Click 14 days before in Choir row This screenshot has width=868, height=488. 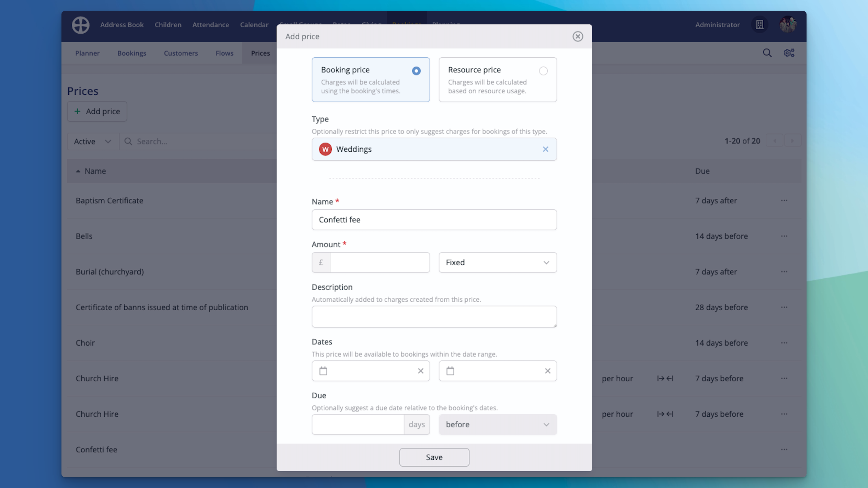pyautogui.click(x=721, y=343)
